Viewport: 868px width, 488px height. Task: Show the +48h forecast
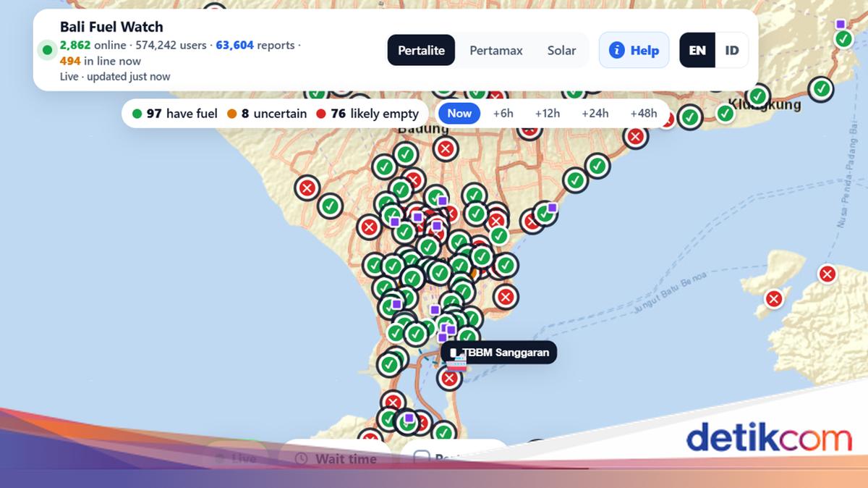coord(644,113)
